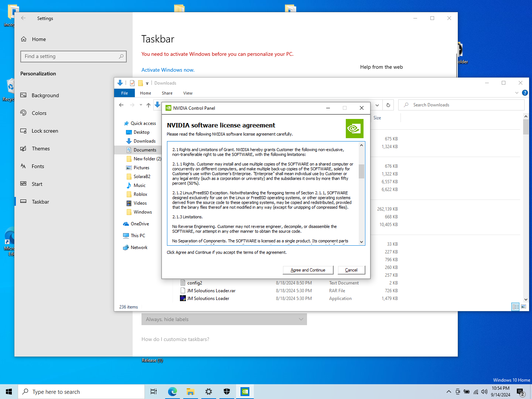Viewport: 532px width, 399px height.
Task: Show hidden system tray icons
Action: [449, 392]
